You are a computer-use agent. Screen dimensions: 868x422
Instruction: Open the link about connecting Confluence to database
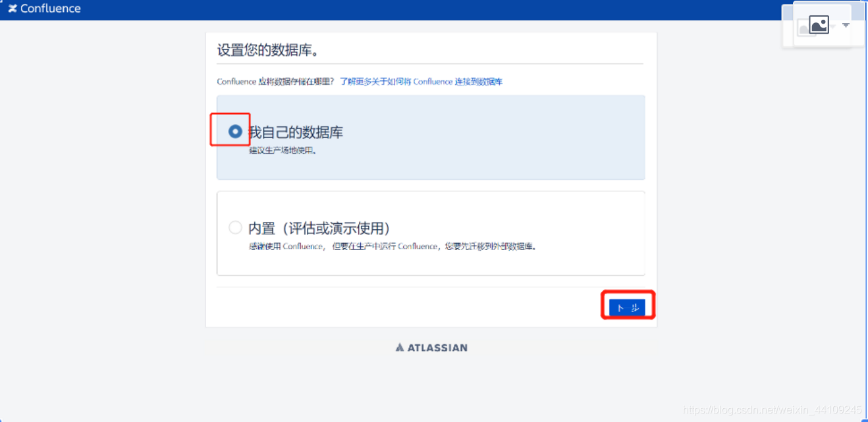(x=421, y=82)
